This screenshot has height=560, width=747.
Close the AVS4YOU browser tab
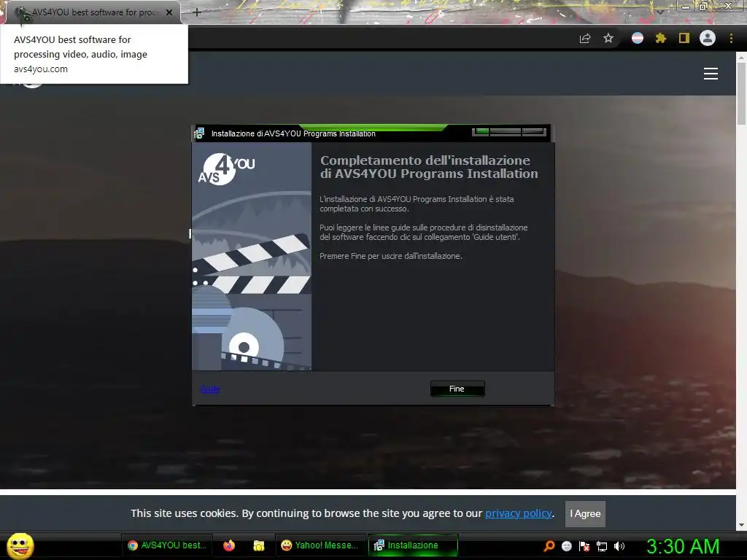point(169,12)
